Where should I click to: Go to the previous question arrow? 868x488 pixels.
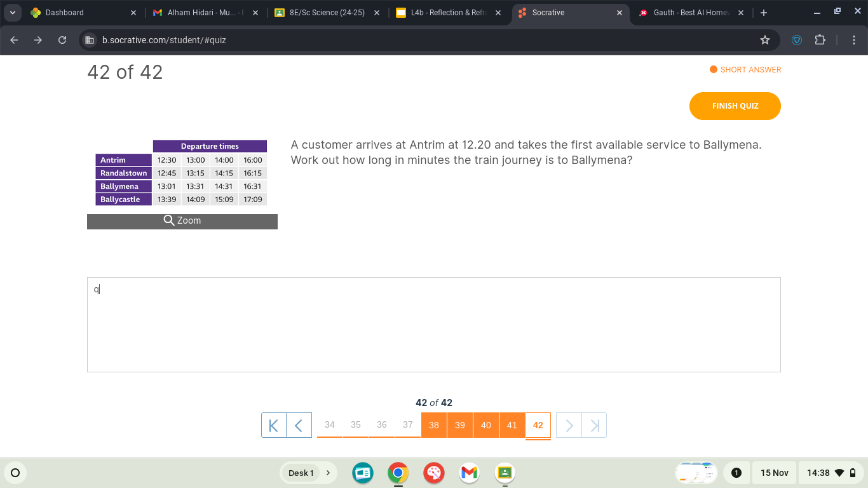point(299,425)
